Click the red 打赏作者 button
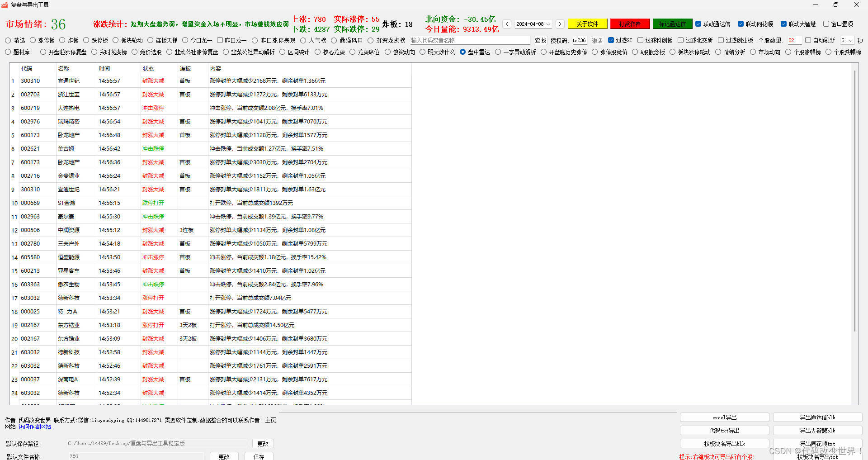Viewport: 868px width, 460px height. (630, 24)
